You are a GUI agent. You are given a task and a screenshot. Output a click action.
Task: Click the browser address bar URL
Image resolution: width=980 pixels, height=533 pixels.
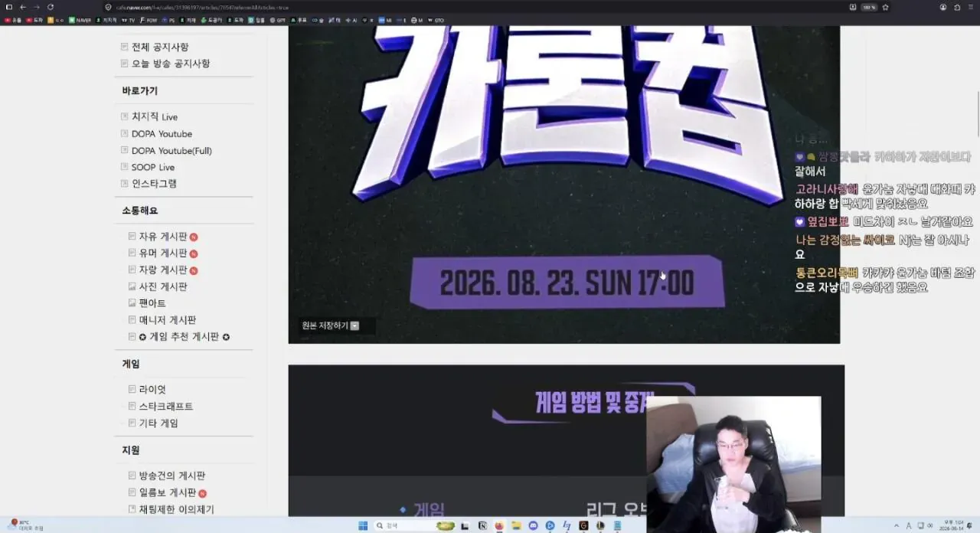(x=202, y=7)
